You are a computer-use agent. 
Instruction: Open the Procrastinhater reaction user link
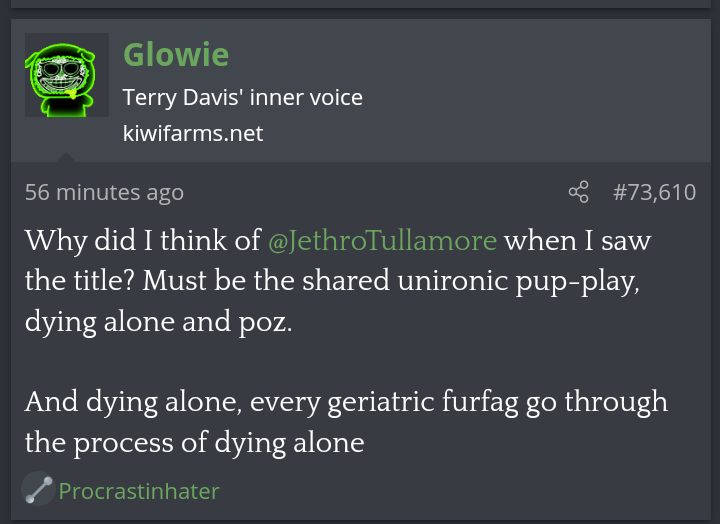pos(139,491)
